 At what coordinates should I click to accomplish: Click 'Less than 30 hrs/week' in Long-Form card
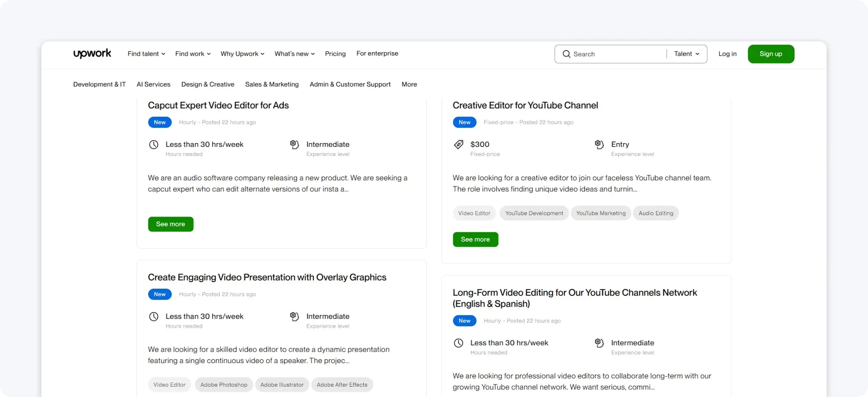point(509,343)
